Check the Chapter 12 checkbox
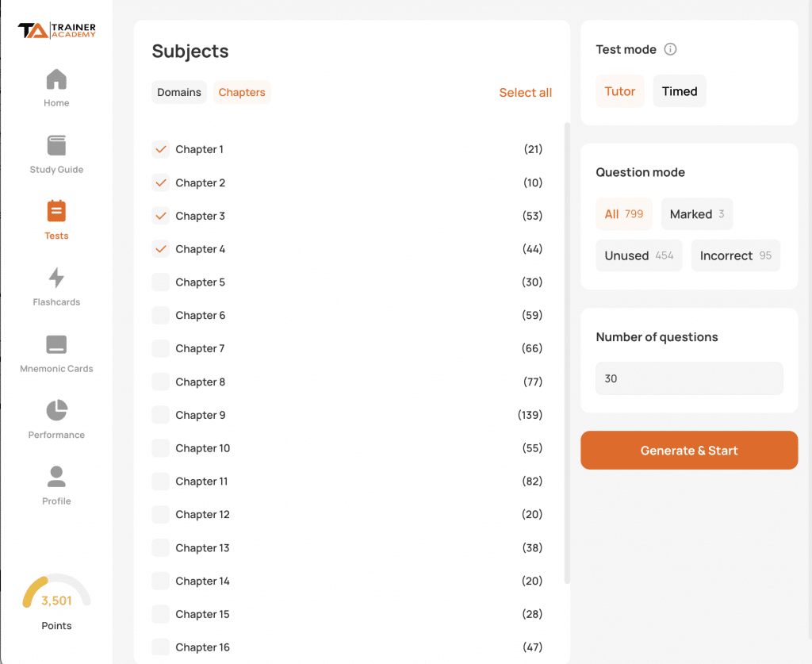The height and width of the screenshot is (664, 812). coord(161,514)
